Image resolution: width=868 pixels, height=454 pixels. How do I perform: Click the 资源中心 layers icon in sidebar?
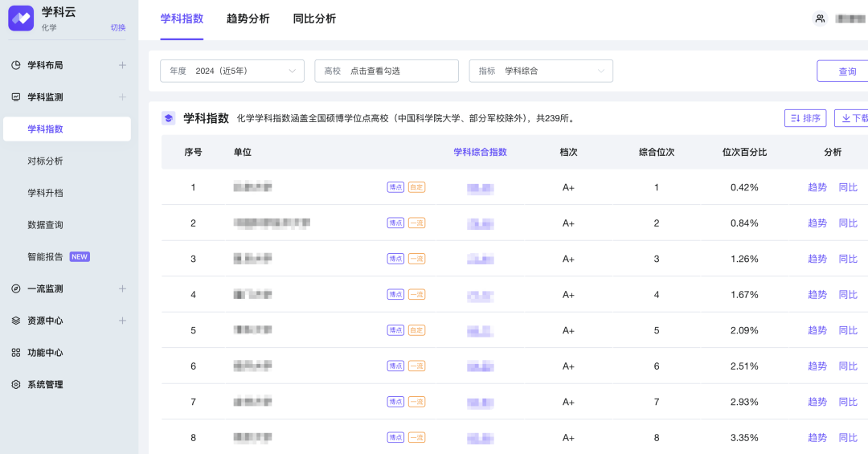(16, 321)
